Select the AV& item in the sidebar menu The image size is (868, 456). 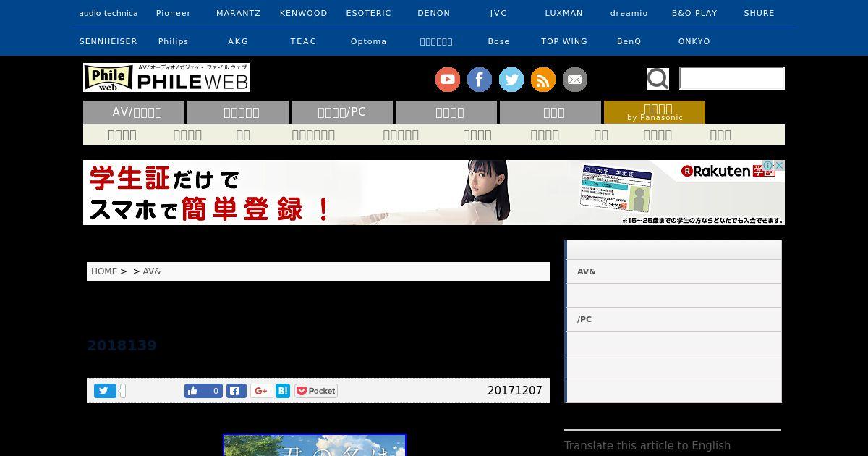673,271
